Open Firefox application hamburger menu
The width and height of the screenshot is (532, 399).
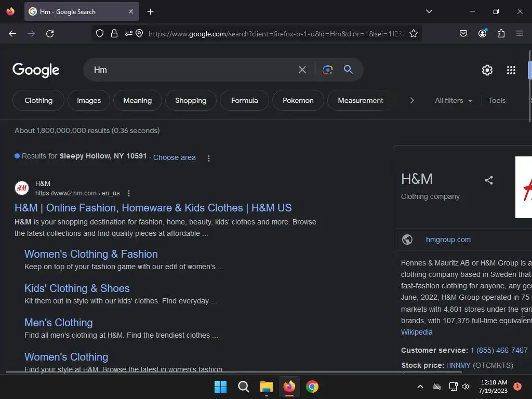click(520, 33)
